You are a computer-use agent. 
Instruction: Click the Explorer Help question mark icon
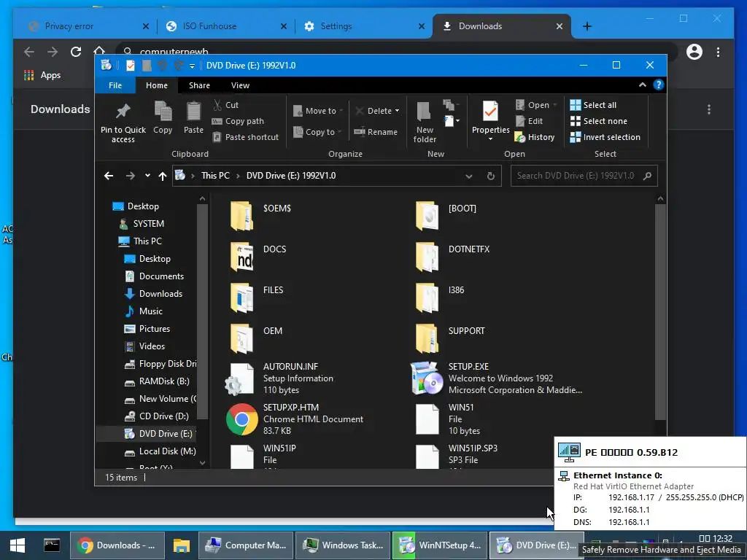(x=659, y=85)
